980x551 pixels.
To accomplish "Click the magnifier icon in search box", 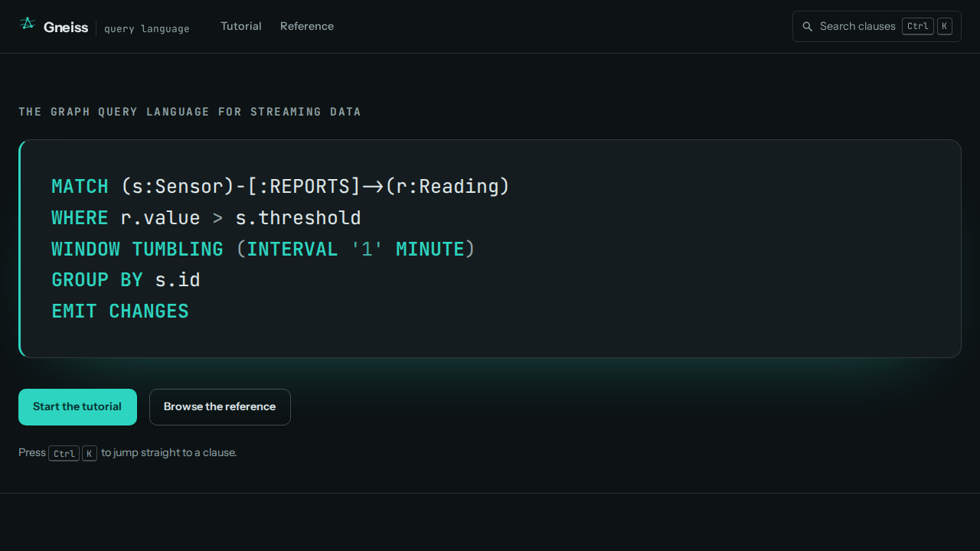I will 807,27.
